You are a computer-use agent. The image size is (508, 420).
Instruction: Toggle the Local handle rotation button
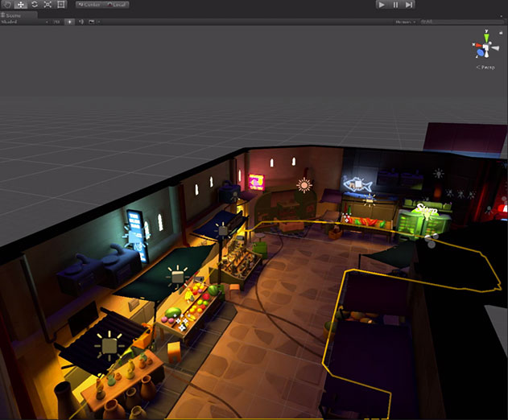coord(116,5)
